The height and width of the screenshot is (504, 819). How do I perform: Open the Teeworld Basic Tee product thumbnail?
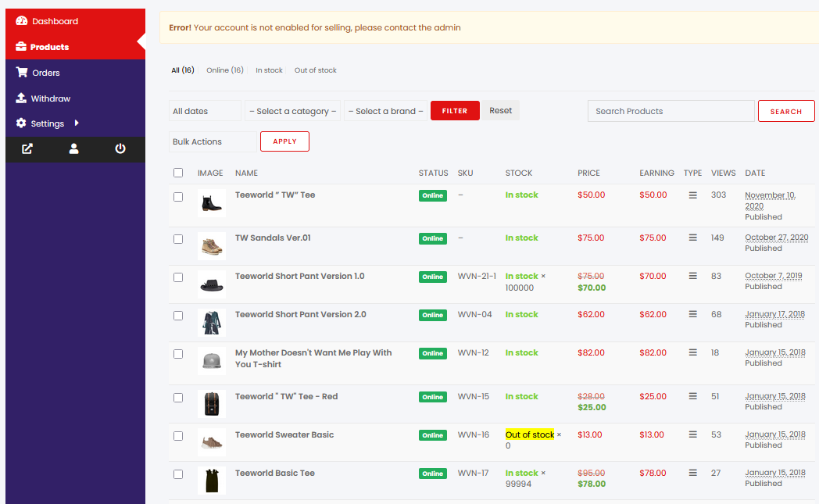(211, 480)
